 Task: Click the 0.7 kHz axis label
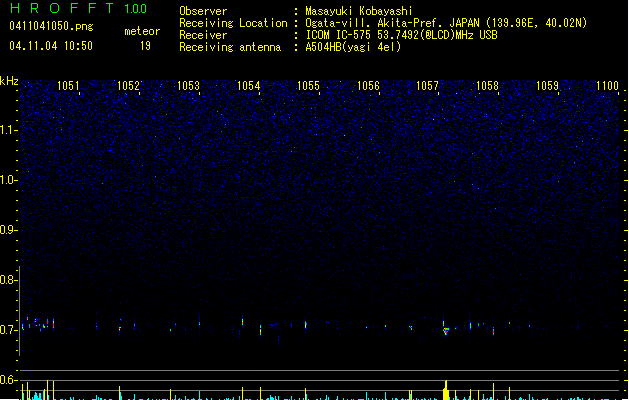[8, 330]
